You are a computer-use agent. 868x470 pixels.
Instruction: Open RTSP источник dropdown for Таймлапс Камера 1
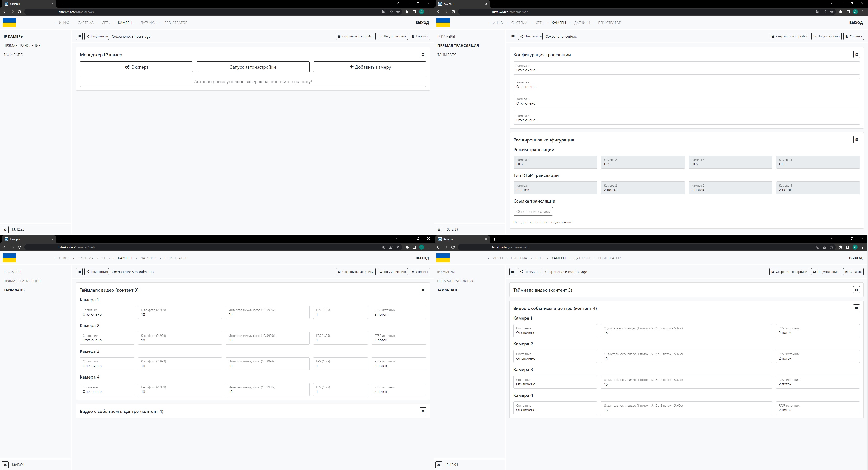(x=399, y=312)
